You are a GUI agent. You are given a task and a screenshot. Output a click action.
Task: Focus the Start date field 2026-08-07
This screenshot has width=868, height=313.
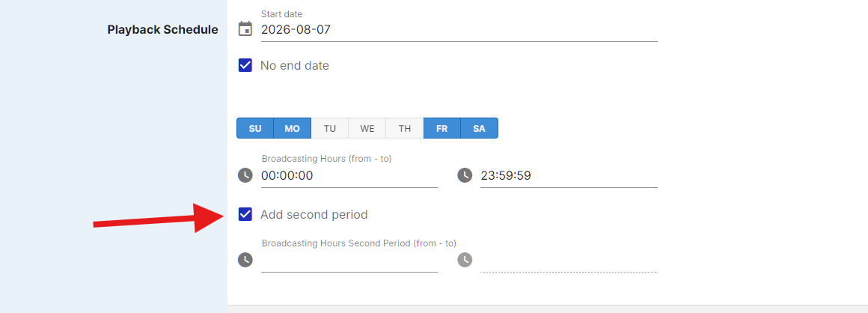click(x=459, y=30)
